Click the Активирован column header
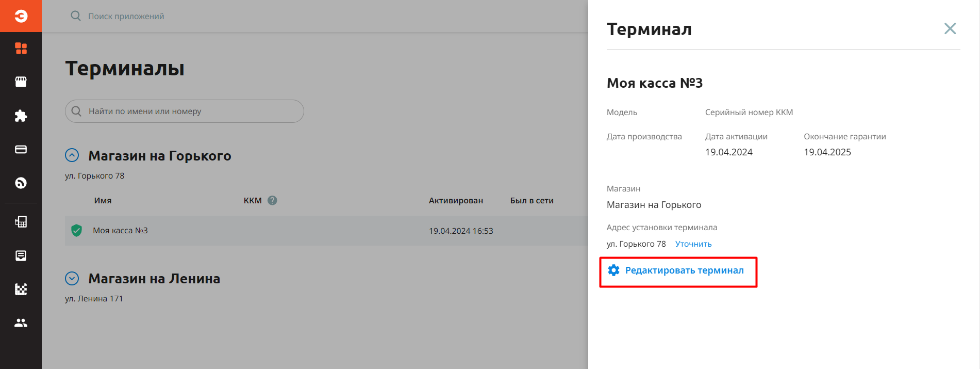 click(x=456, y=201)
